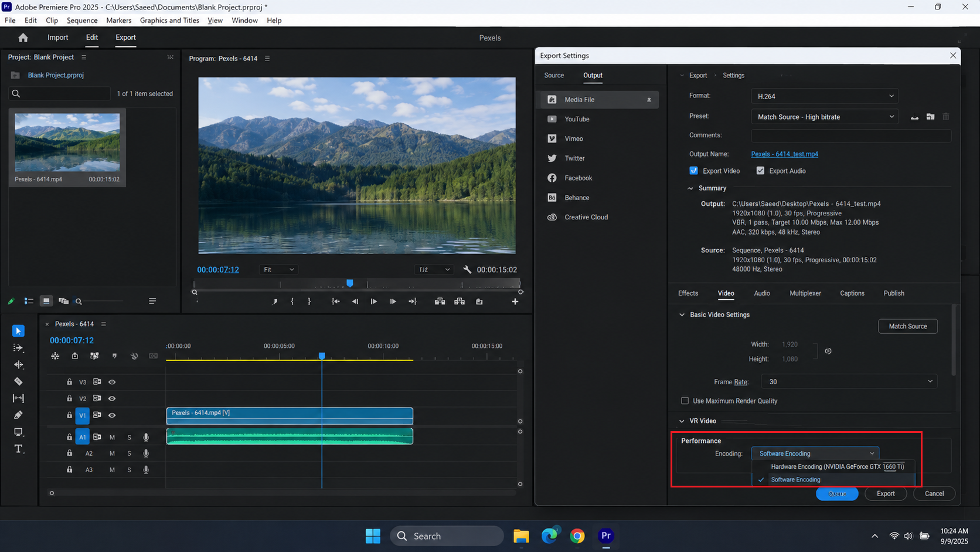
Task: Toggle Export Video checkbox
Action: click(x=693, y=171)
